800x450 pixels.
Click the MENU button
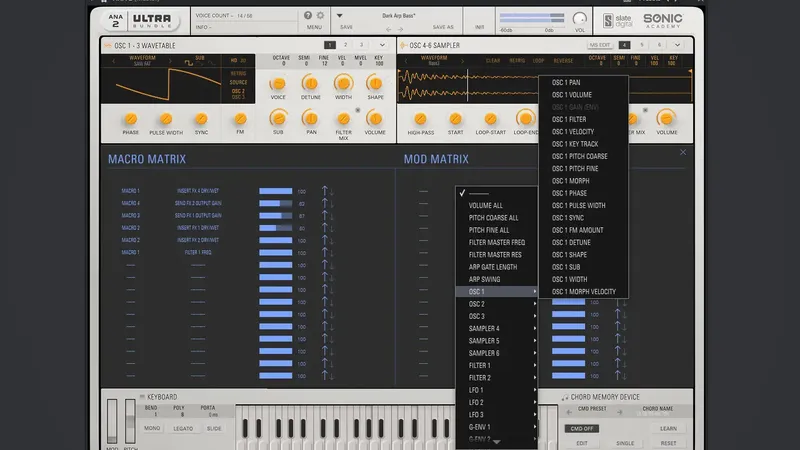pos(314,27)
